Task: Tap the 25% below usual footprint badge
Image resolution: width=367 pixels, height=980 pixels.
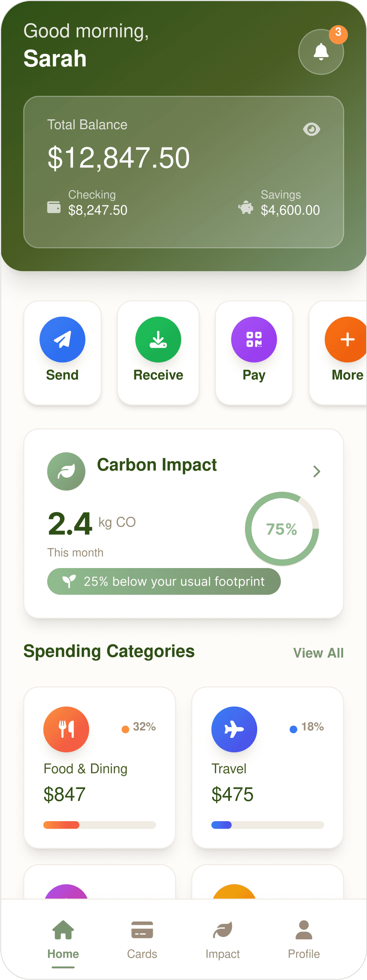Action: [x=164, y=581]
